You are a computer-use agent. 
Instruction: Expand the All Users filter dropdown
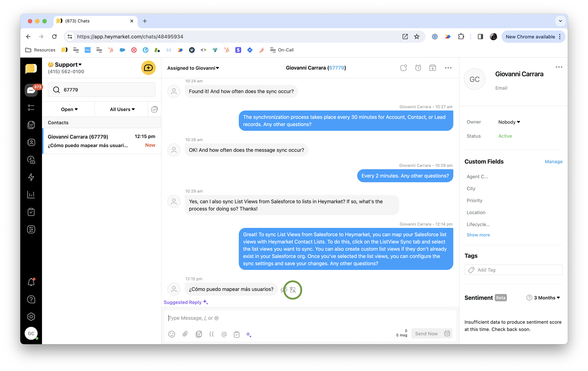[x=122, y=109]
